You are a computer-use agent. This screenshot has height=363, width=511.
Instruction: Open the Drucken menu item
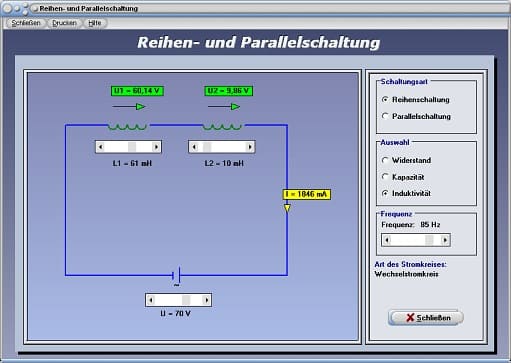(x=64, y=23)
